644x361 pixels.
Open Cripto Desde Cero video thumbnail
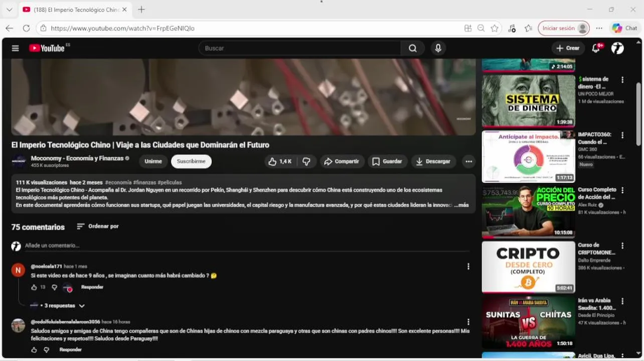pos(529,267)
